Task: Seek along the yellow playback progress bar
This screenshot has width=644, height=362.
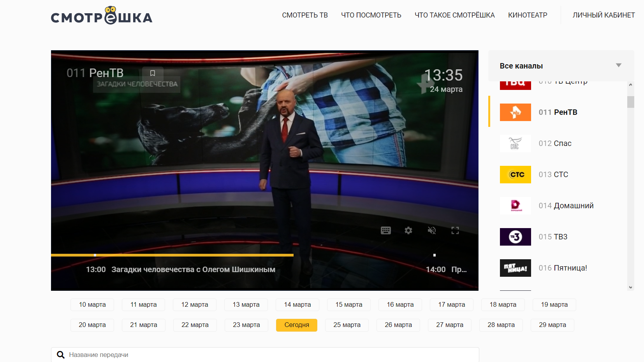Action: click(172, 255)
